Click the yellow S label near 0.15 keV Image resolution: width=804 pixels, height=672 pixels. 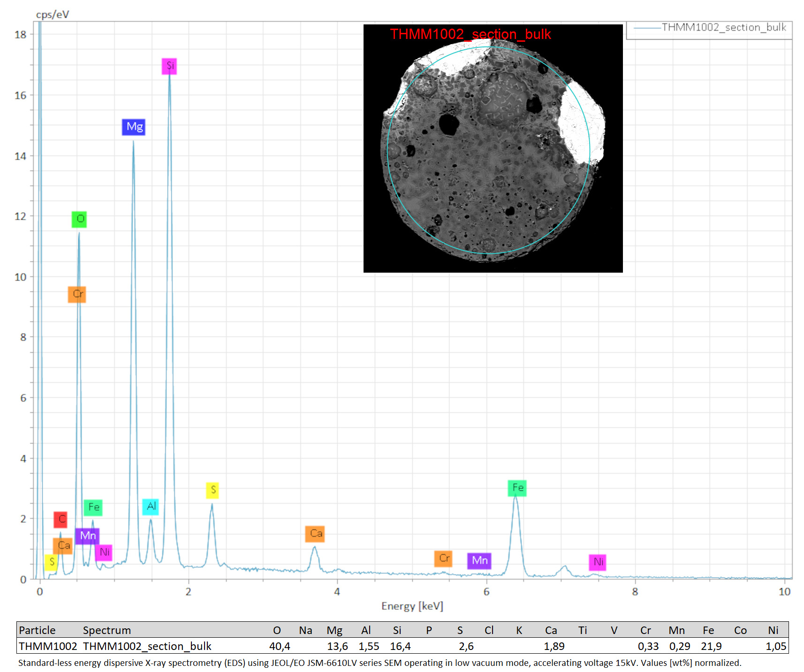click(51, 562)
